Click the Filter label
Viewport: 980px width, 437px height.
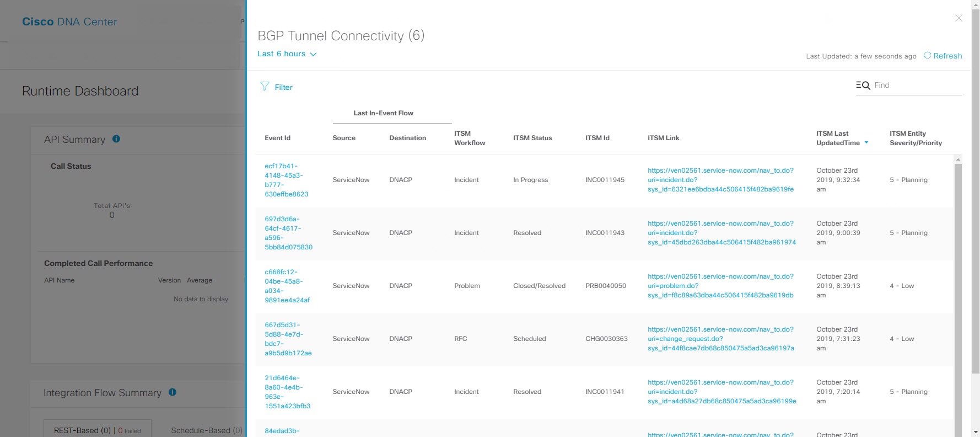[283, 87]
